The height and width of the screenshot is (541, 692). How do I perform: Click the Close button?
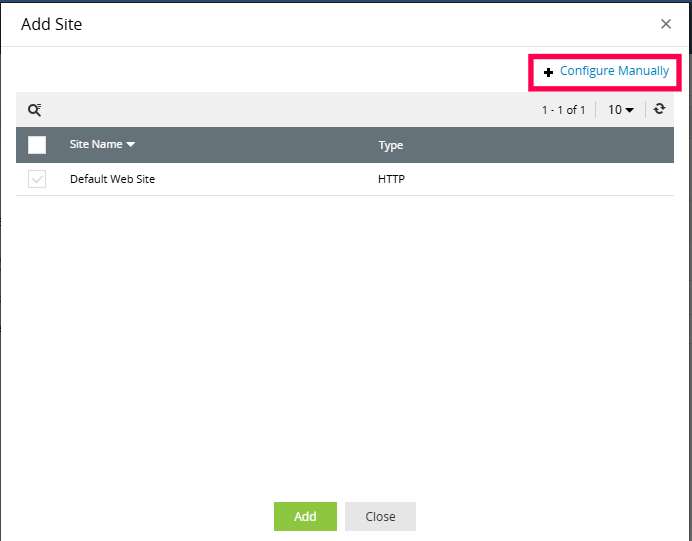point(380,516)
